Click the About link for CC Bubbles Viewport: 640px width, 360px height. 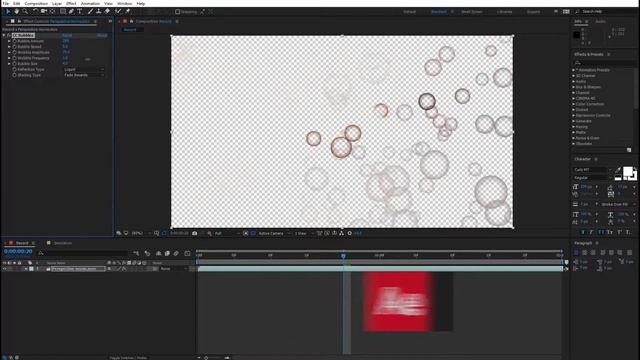pyautogui.click(x=102, y=36)
